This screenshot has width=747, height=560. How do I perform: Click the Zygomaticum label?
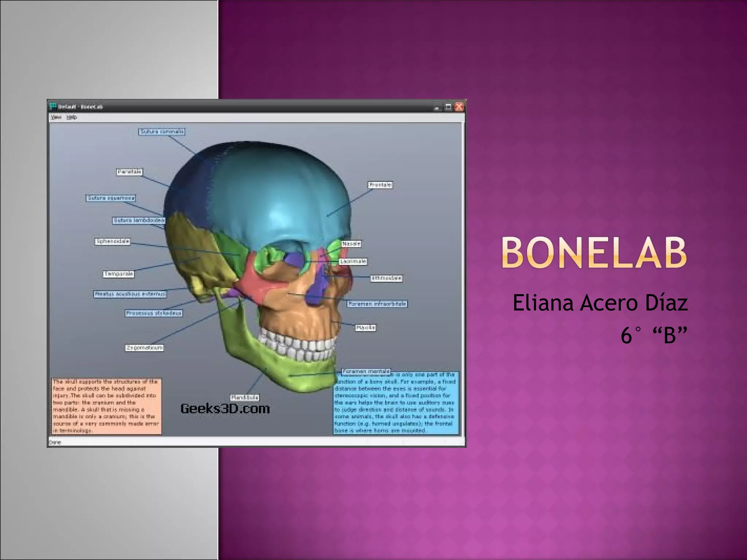coord(144,348)
